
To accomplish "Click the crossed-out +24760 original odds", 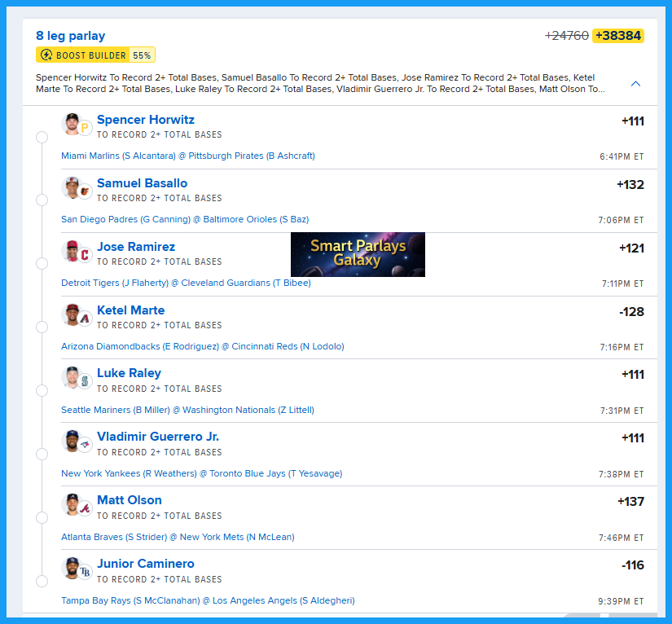I will point(567,36).
